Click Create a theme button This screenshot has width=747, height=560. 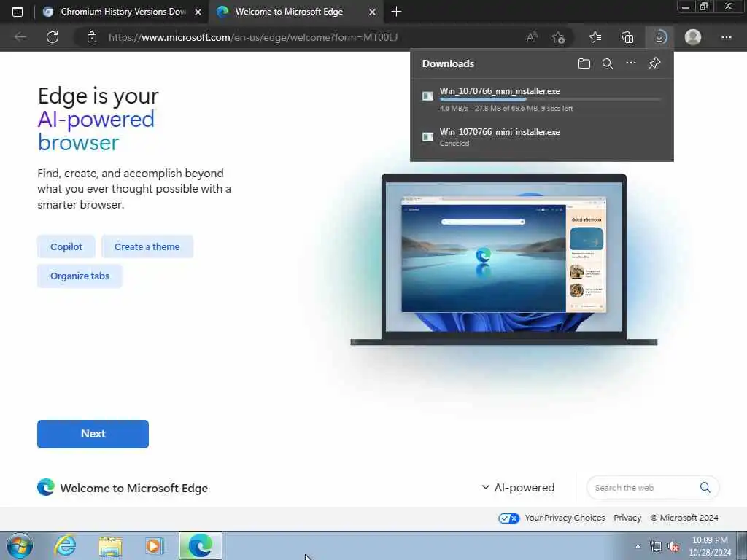pos(147,246)
